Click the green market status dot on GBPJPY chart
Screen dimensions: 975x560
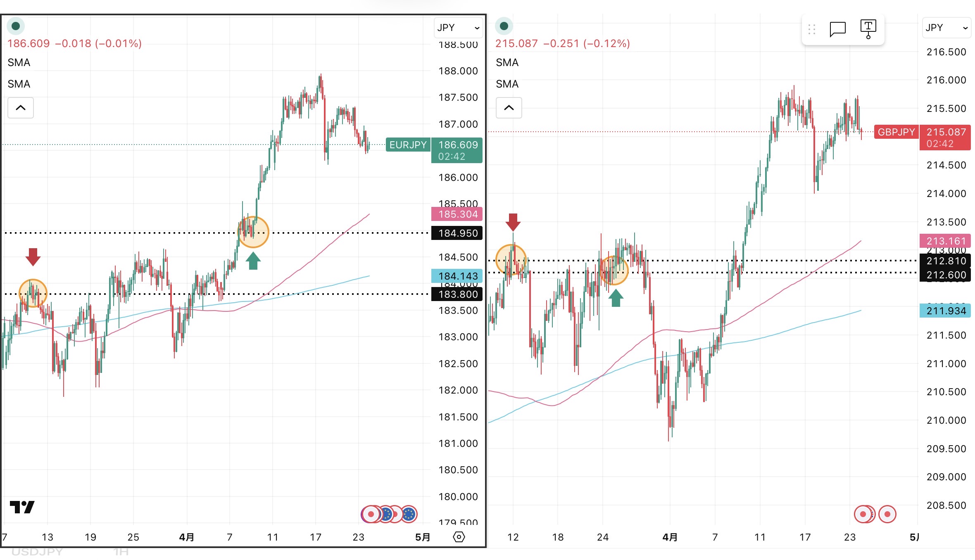504,26
